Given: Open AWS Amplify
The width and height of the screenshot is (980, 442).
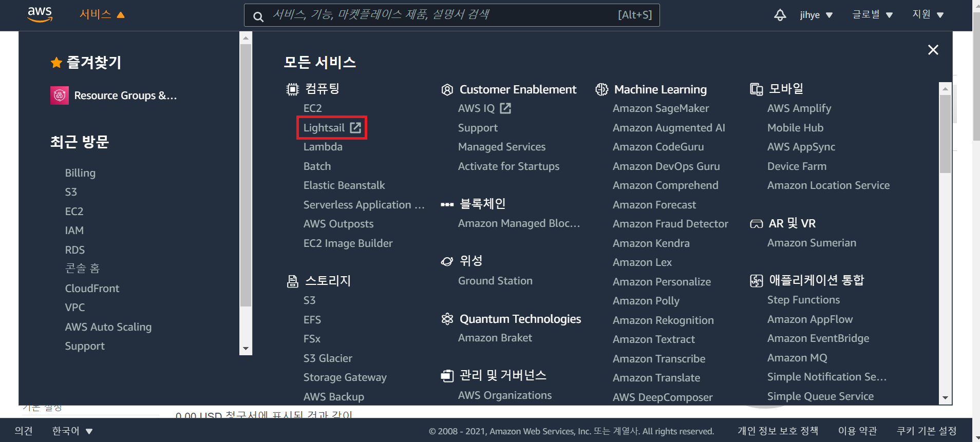Looking at the screenshot, I should pos(799,108).
